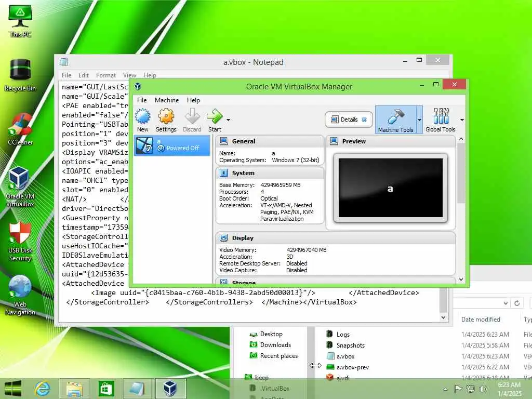Click the Preview section header
532x399 pixels.
click(x=391, y=141)
